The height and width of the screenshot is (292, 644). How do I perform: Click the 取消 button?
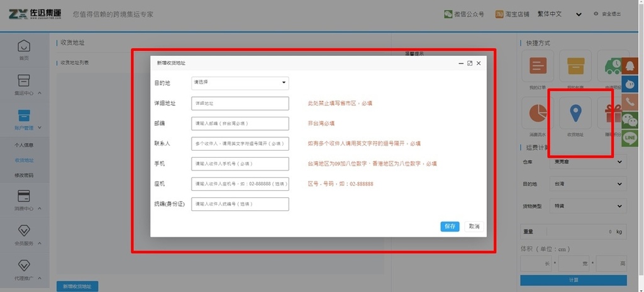(x=474, y=227)
